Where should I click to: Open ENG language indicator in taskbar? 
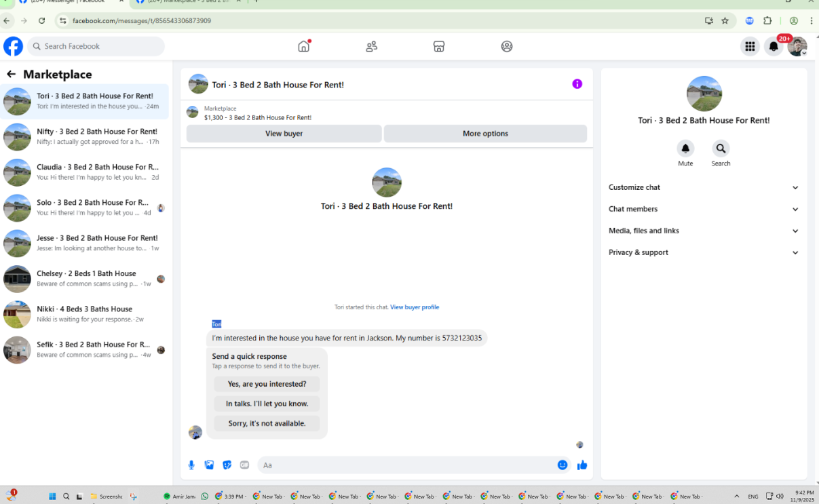(x=753, y=497)
